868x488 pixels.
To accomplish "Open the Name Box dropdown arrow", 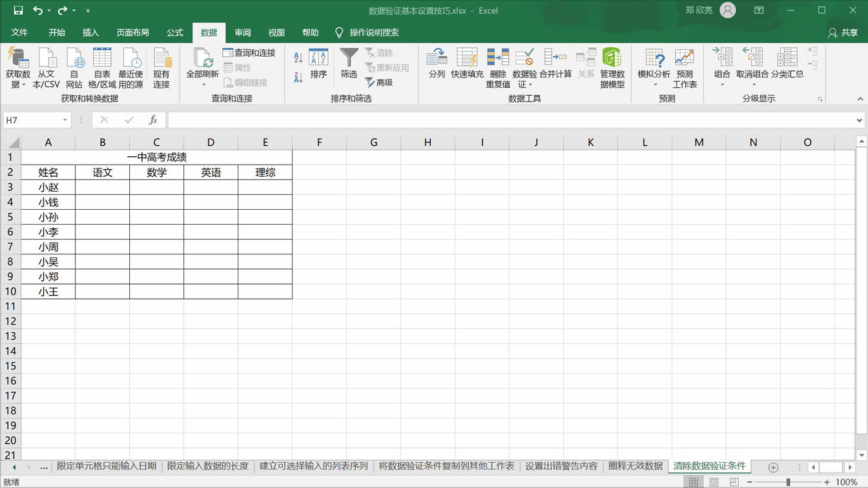I will 64,119.
